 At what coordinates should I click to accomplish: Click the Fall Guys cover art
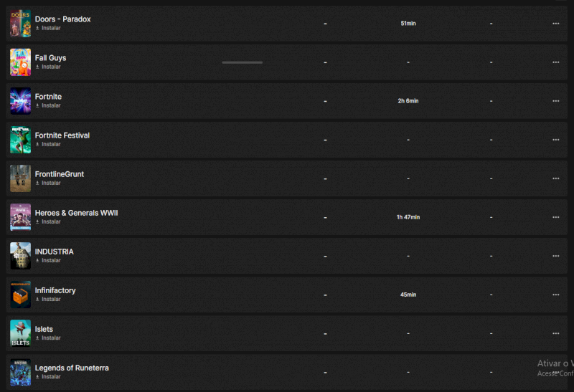click(x=20, y=62)
